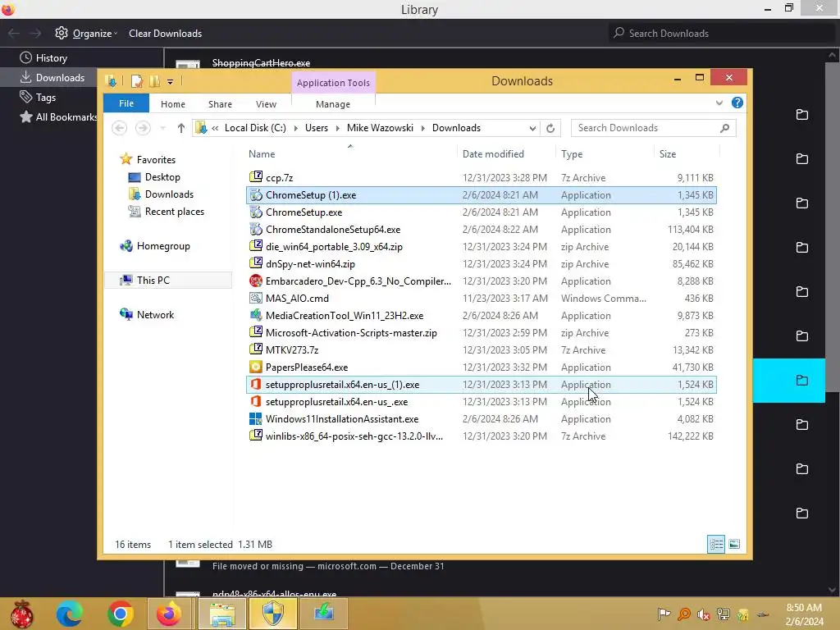Select Desktop under Favorites
The width and height of the screenshot is (840, 630).
click(162, 177)
